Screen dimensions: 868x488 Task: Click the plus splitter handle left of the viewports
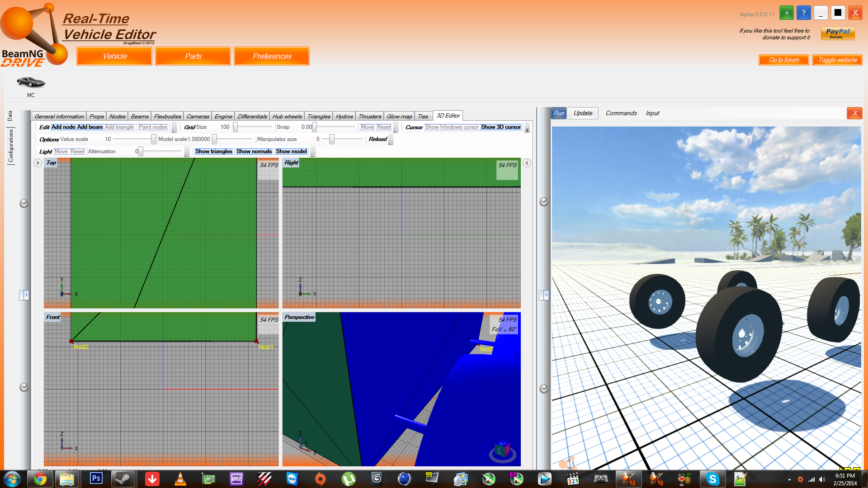click(24, 295)
